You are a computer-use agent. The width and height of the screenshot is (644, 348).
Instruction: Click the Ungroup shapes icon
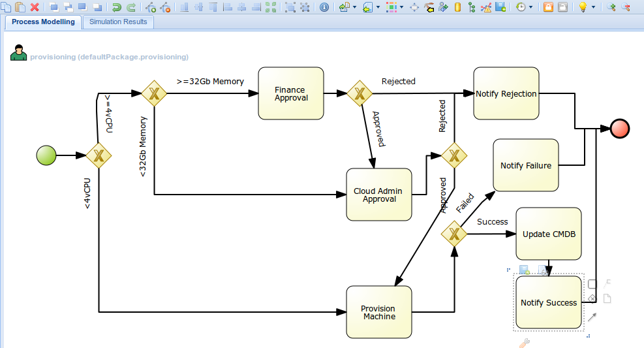point(305,7)
